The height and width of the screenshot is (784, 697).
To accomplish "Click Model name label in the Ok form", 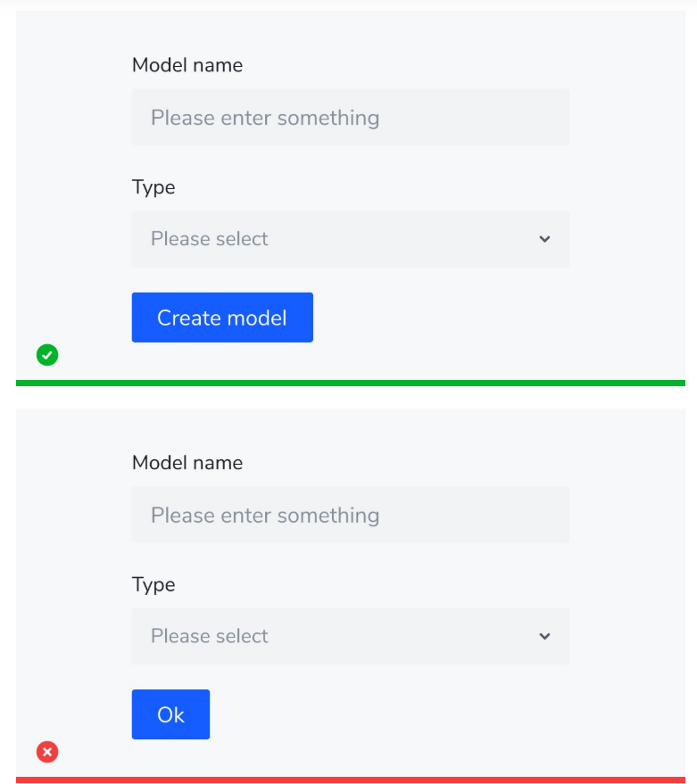I will (187, 463).
